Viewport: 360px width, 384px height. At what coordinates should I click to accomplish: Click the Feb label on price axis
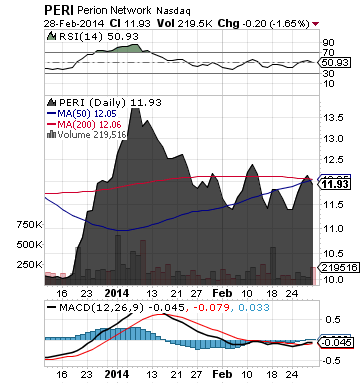coord(222,293)
